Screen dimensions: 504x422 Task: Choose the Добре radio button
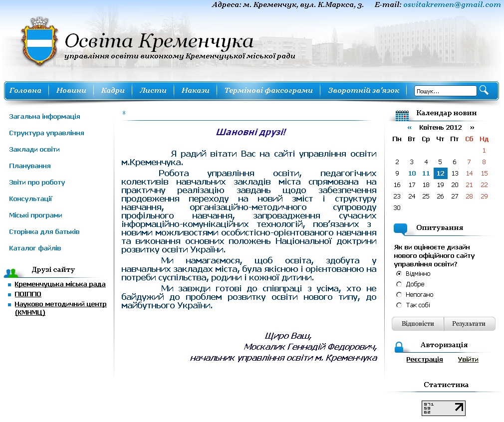[x=399, y=284]
